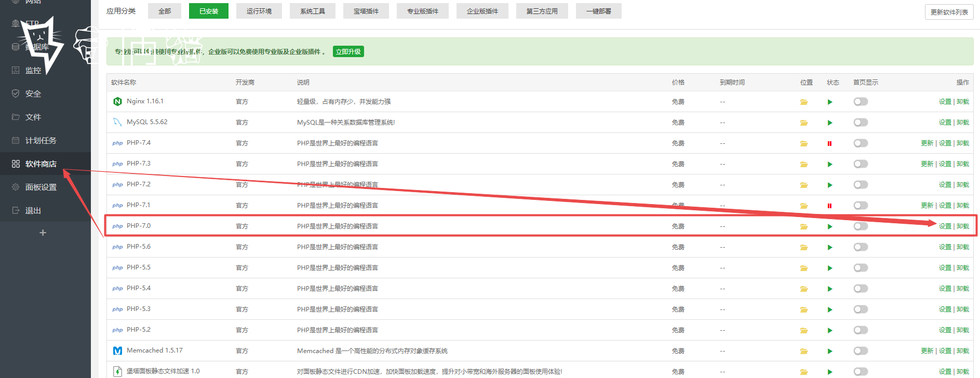Click the PHP-7.3 running status icon

(830, 164)
